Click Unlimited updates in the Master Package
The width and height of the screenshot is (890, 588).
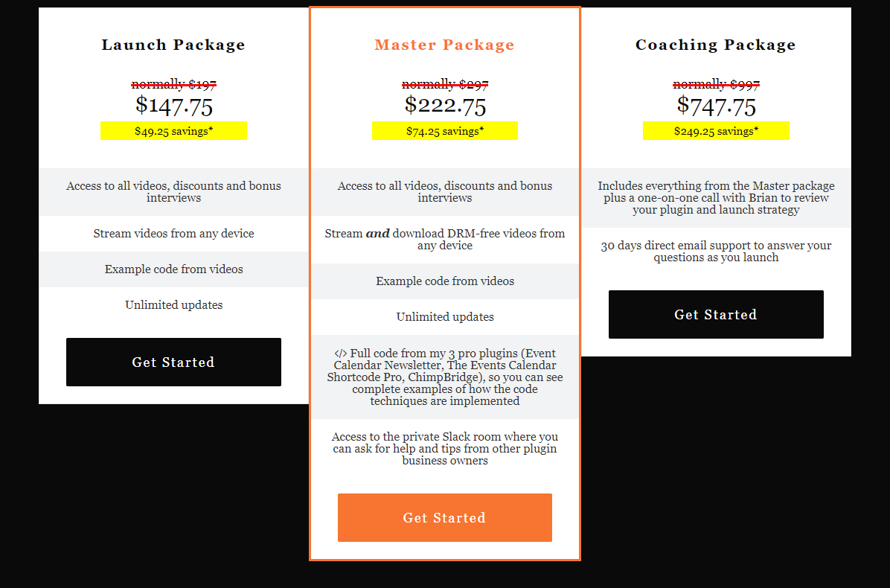(445, 317)
